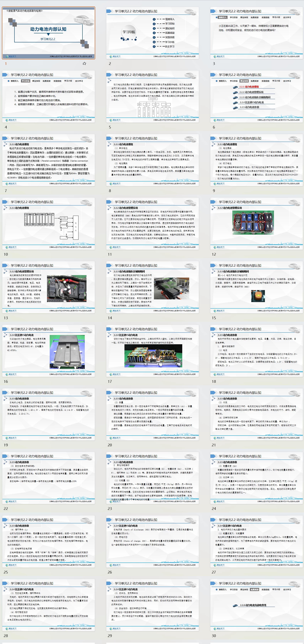Select slide 23 thumbnail about 比能量

coord(153,478)
